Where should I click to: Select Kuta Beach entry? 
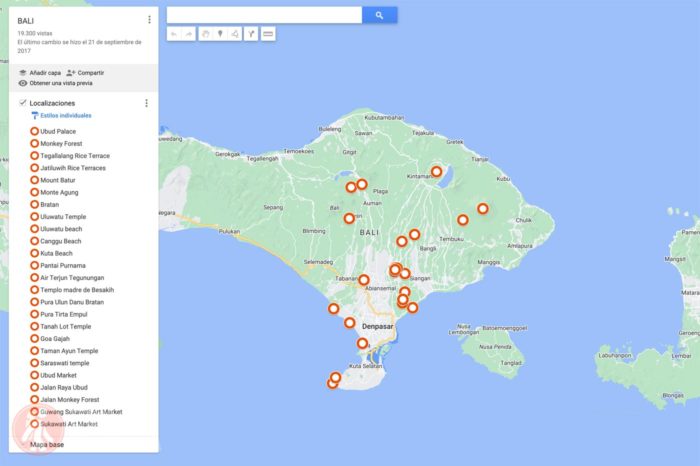51,253
